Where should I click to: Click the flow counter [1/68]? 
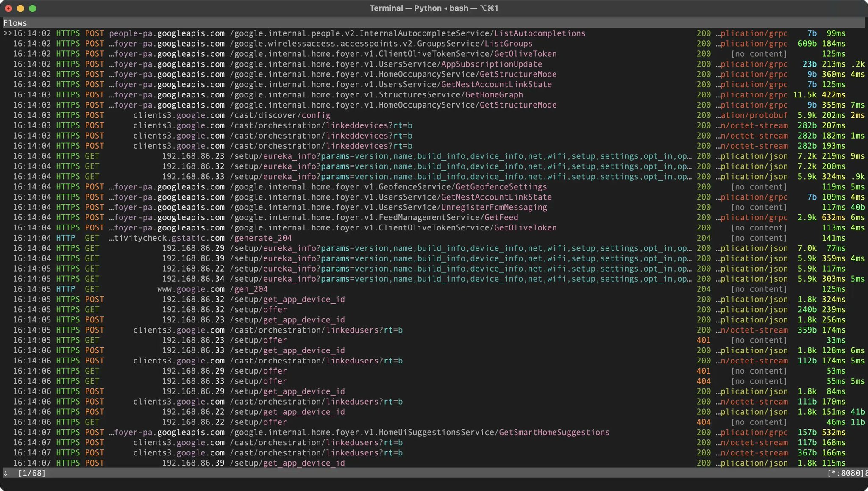tap(32, 473)
